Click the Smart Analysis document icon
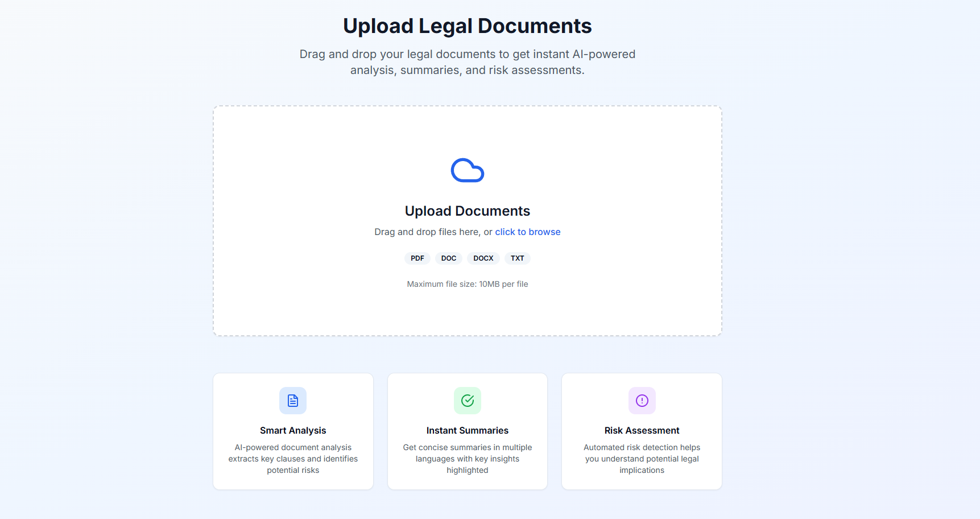Image resolution: width=980 pixels, height=519 pixels. (x=293, y=401)
